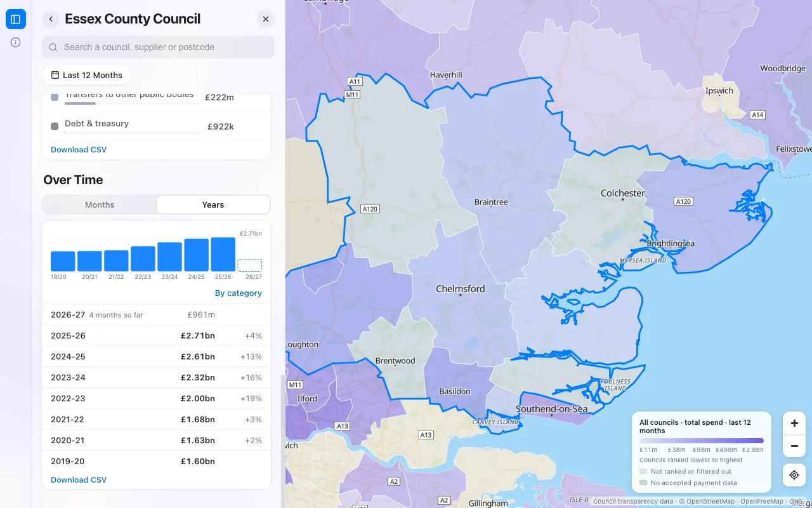Image resolution: width=812 pixels, height=508 pixels.
Task: Click the A14 road shield near Ipswich
Action: pyautogui.click(x=757, y=115)
